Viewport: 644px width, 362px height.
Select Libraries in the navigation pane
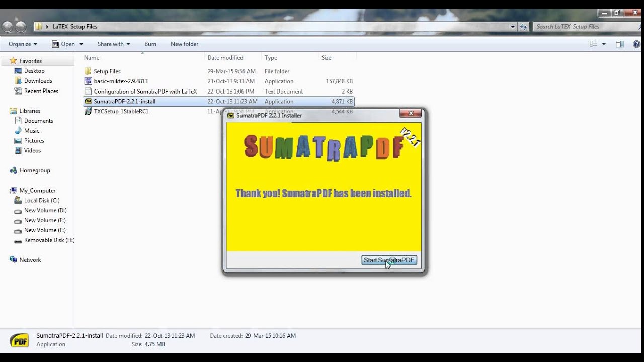[x=30, y=111]
